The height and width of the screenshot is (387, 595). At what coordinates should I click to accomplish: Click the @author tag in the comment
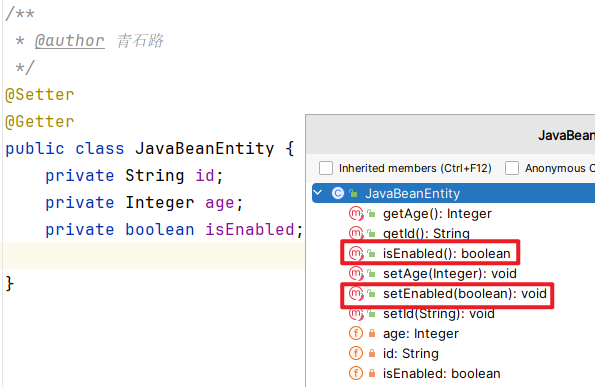(x=69, y=41)
